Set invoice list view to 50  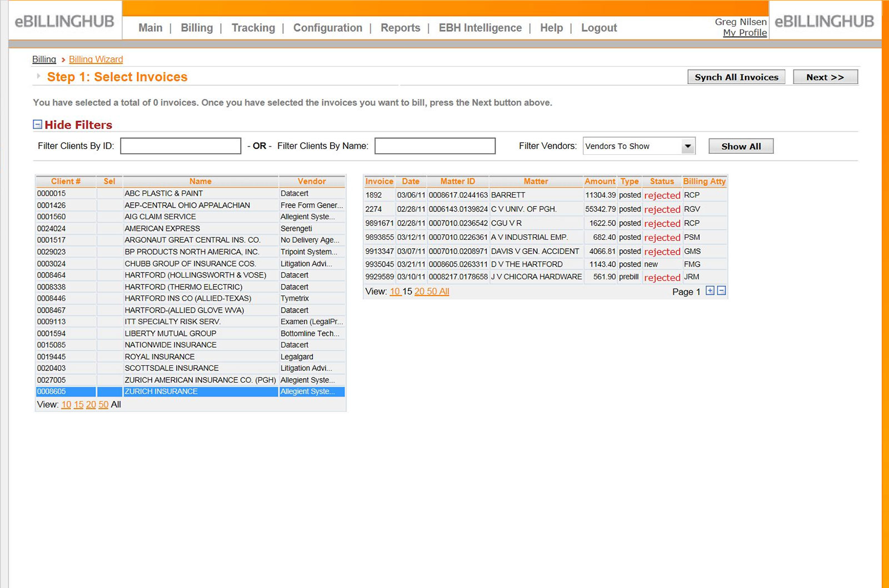tap(432, 292)
